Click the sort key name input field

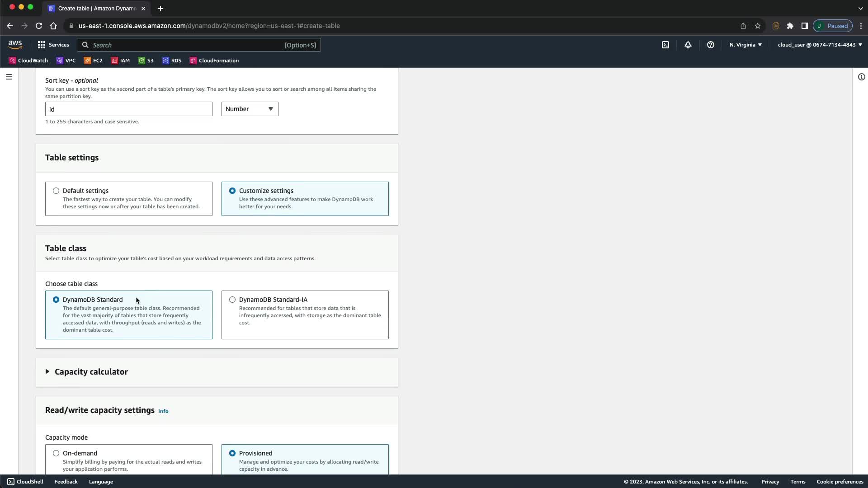(129, 109)
